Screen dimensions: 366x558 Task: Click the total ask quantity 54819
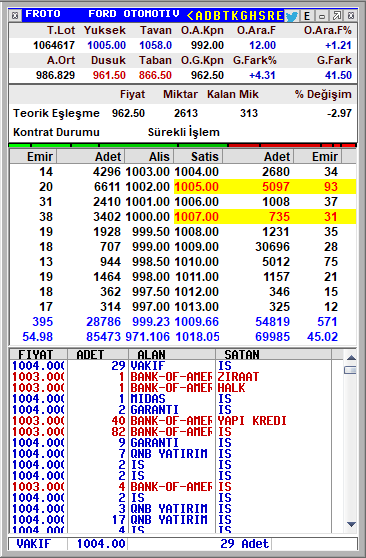click(x=272, y=322)
